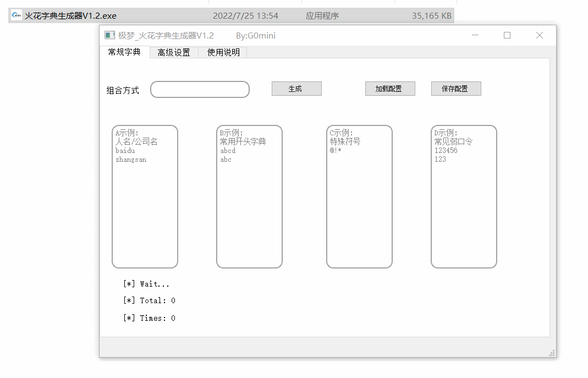Close the 火花字典生成器 window
The height and width of the screenshot is (378, 588).
(x=540, y=36)
